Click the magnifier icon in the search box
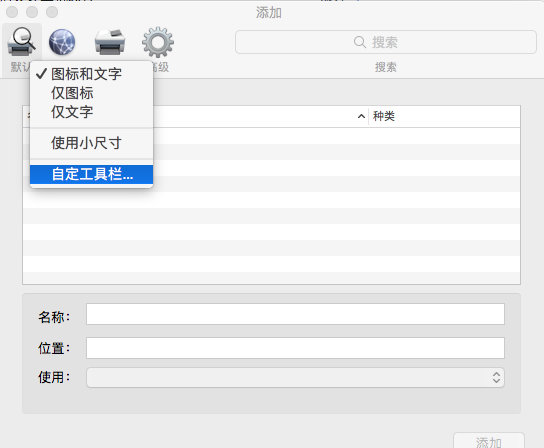544x448 pixels. click(360, 42)
